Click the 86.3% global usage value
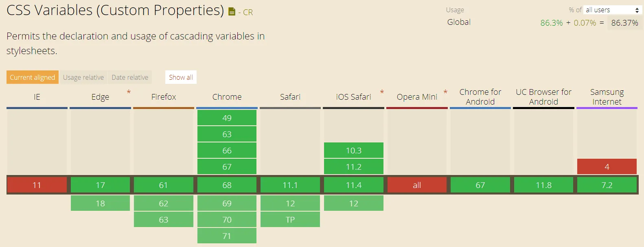 point(551,23)
